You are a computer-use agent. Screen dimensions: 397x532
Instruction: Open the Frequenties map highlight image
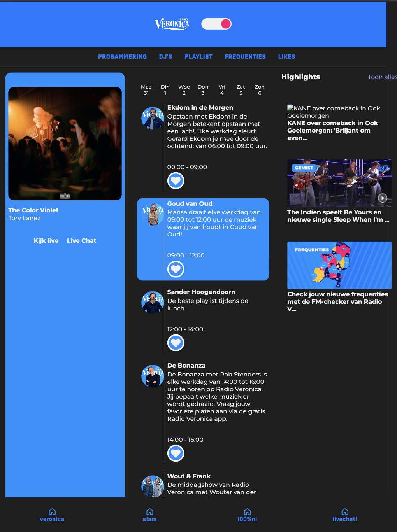339,265
